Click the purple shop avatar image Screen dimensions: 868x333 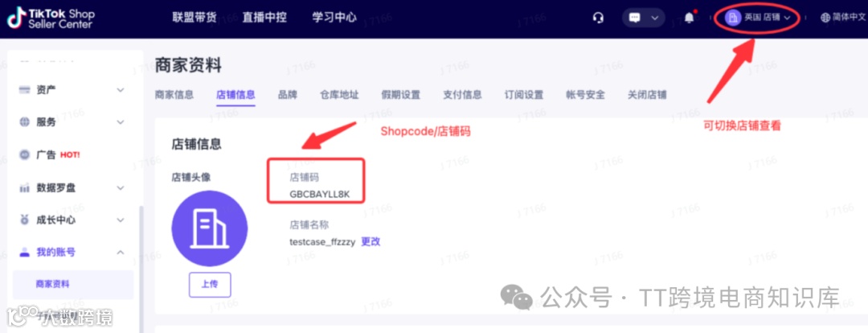tap(210, 228)
